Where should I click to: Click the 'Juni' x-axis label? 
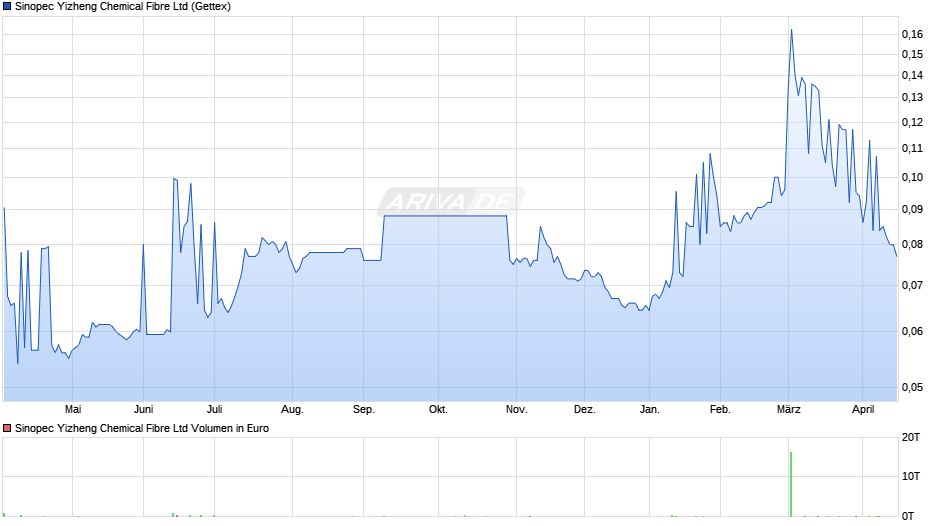(144, 410)
